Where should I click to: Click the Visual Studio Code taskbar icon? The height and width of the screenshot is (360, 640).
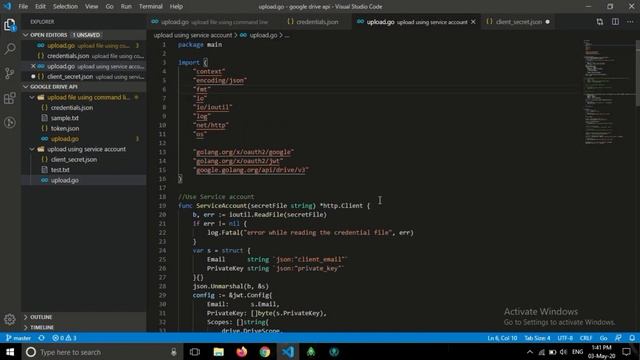[x=288, y=352]
